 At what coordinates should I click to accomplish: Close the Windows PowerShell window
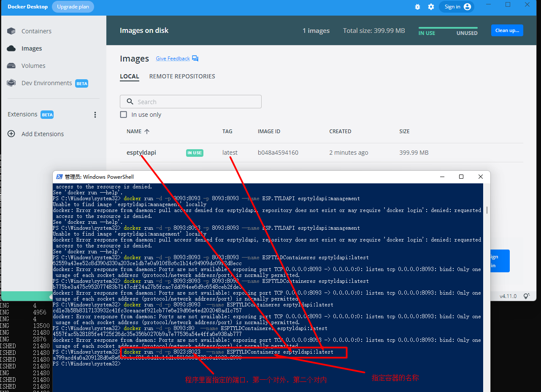(x=481, y=177)
